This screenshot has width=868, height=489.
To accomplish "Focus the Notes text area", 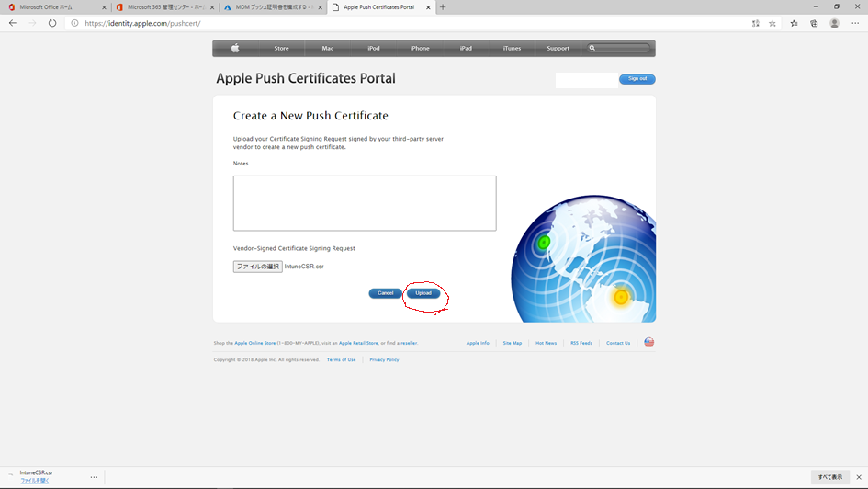I will pyautogui.click(x=365, y=203).
